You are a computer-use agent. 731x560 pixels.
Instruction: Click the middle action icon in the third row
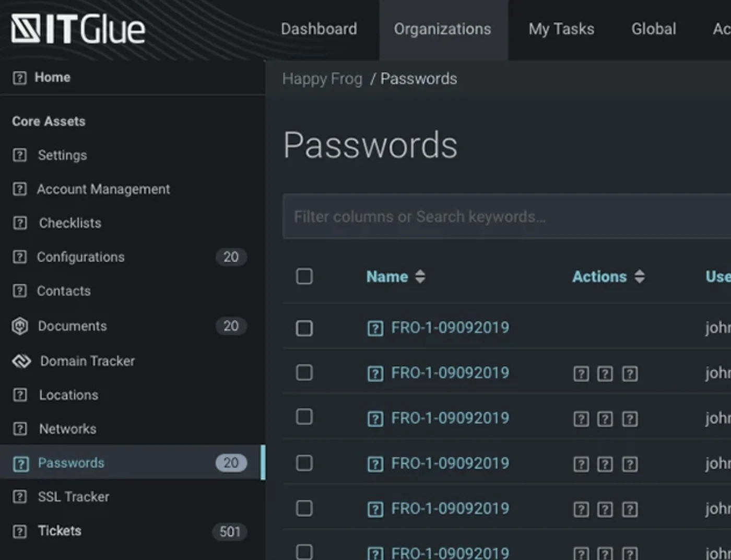point(605,419)
